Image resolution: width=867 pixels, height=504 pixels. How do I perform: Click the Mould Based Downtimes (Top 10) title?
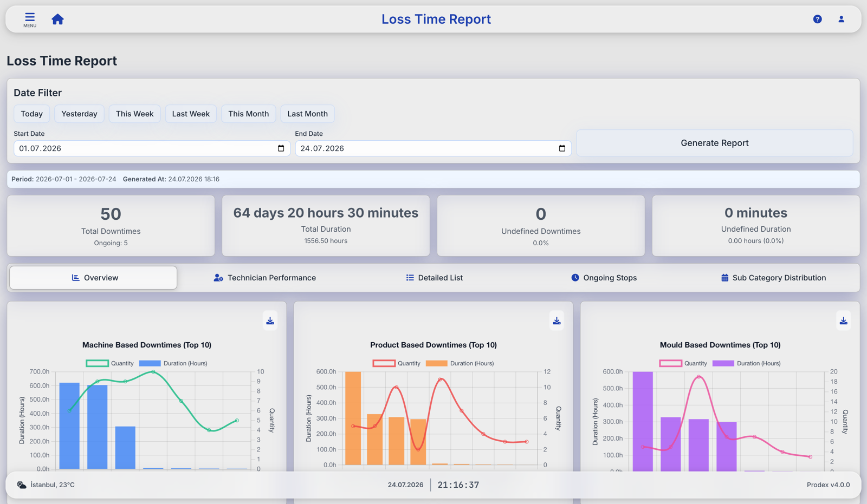[x=720, y=345]
